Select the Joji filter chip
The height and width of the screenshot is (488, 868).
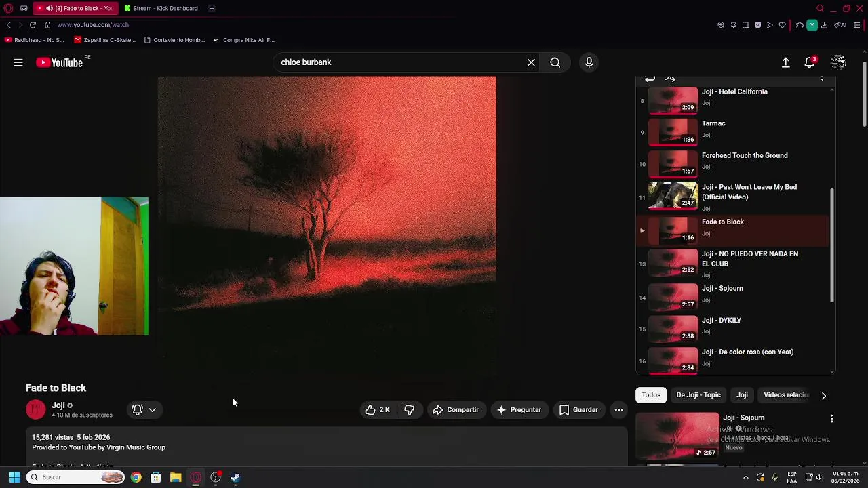click(743, 395)
